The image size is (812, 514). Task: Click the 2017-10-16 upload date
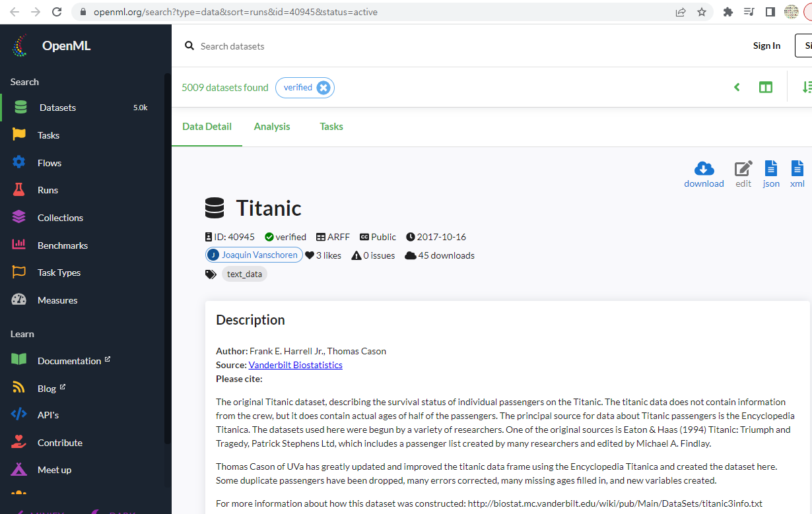436,237
